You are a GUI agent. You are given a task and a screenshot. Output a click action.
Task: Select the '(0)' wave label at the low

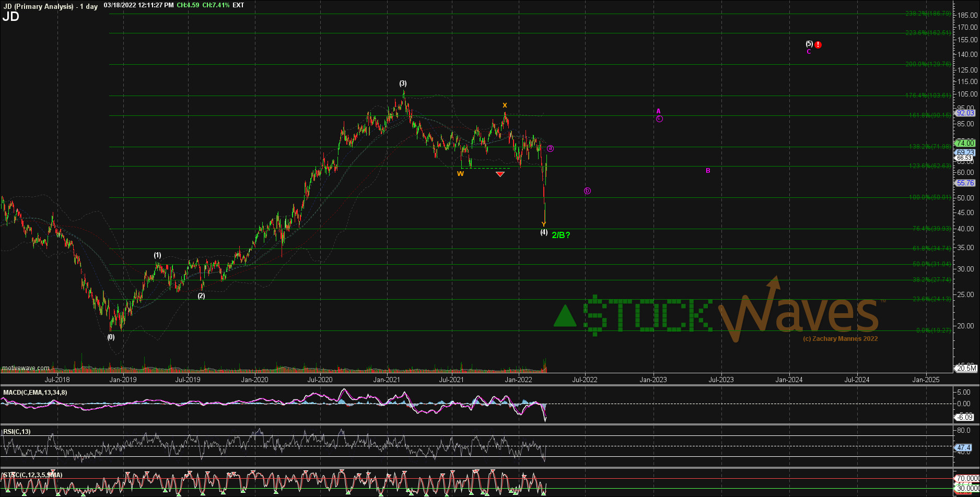111,337
